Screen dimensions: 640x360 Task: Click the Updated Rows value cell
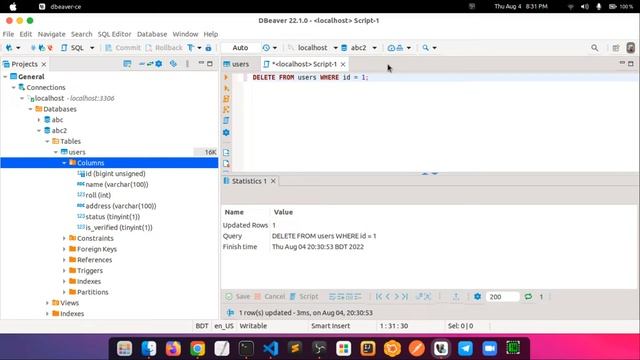(274, 225)
